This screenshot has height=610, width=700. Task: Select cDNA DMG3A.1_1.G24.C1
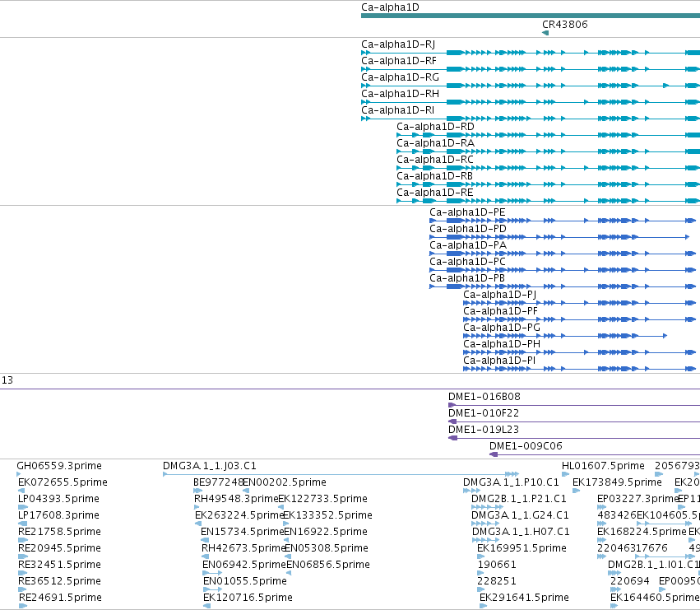pos(520,515)
